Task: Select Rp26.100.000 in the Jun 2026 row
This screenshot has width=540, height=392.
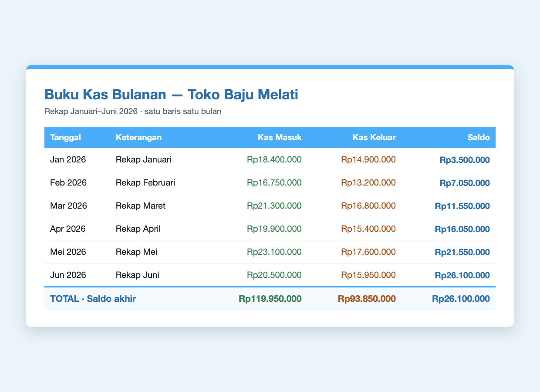Action: [462, 275]
